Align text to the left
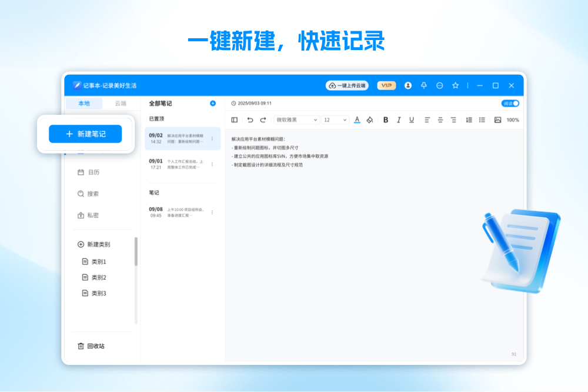588x392 pixels. (427, 120)
